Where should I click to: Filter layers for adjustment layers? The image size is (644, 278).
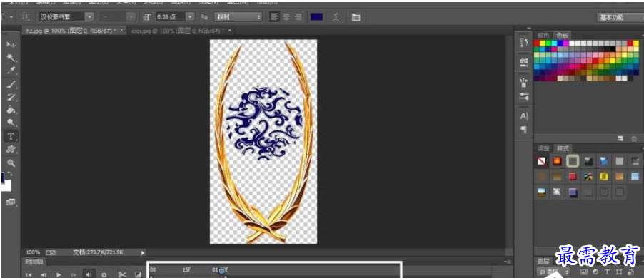(x=595, y=272)
